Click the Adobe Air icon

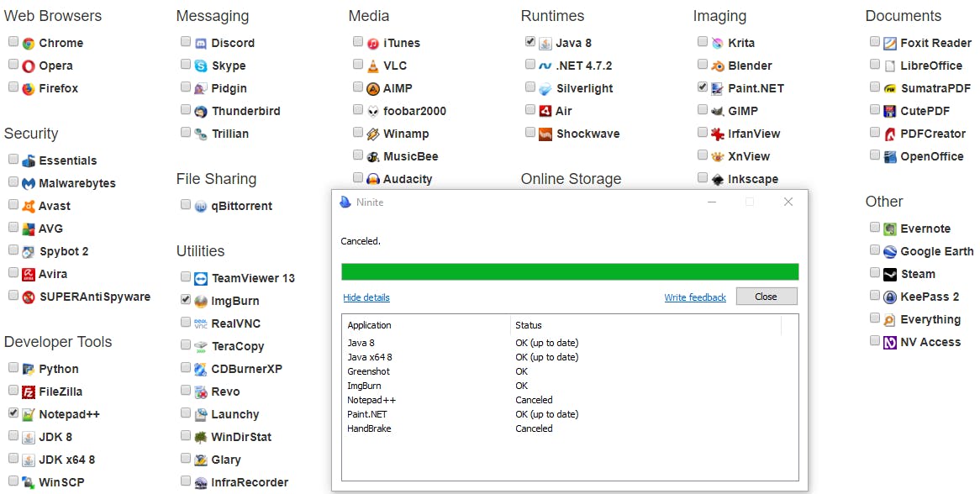click(x=545, y=111)
